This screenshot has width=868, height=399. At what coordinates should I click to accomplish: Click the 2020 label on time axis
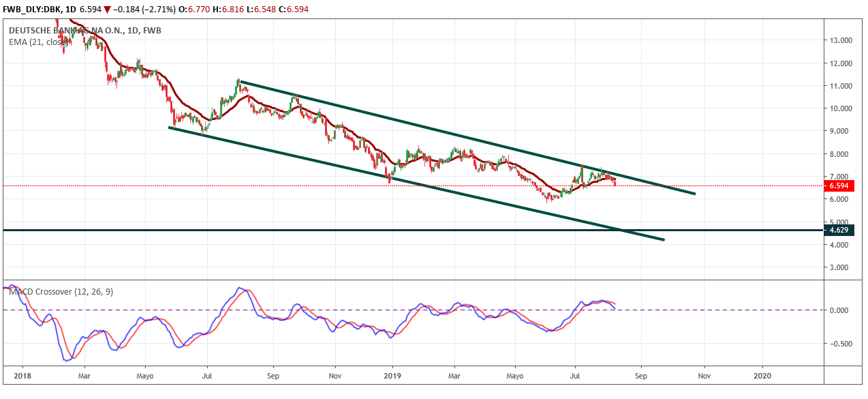(x=763, y=375)
